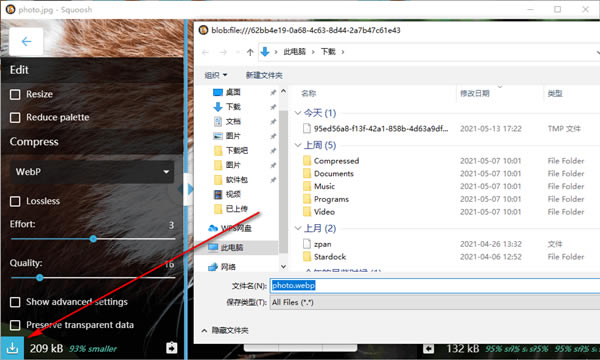Viewport: 600px width, 360px height.
Task: Toggle the Reduce palette checkbox
Action: coord(15,117)
